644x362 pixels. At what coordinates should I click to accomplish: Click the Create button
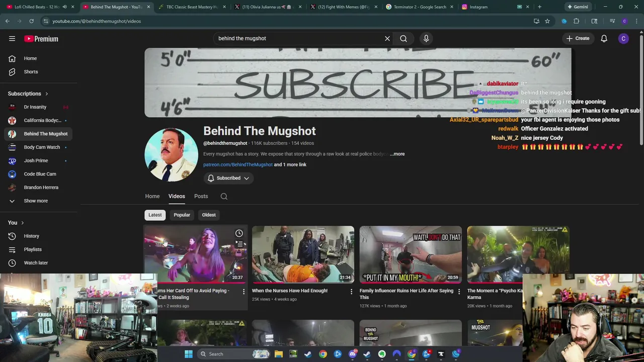578,38
